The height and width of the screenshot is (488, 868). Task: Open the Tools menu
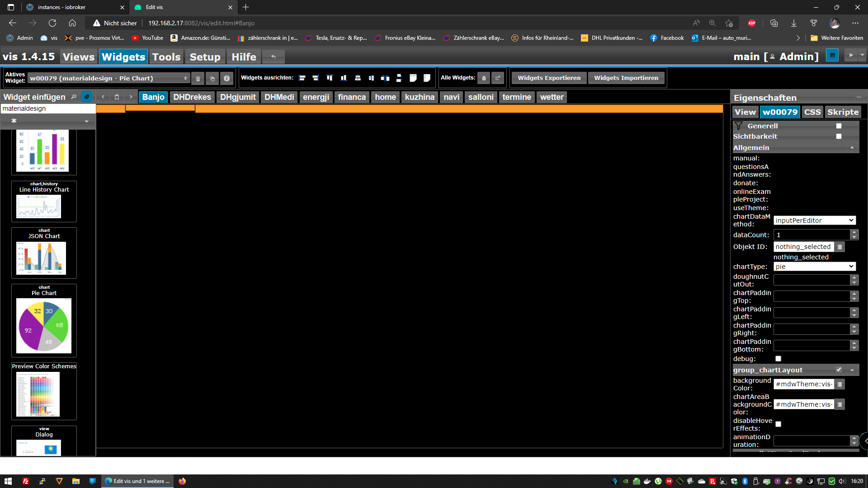[166, 57]
